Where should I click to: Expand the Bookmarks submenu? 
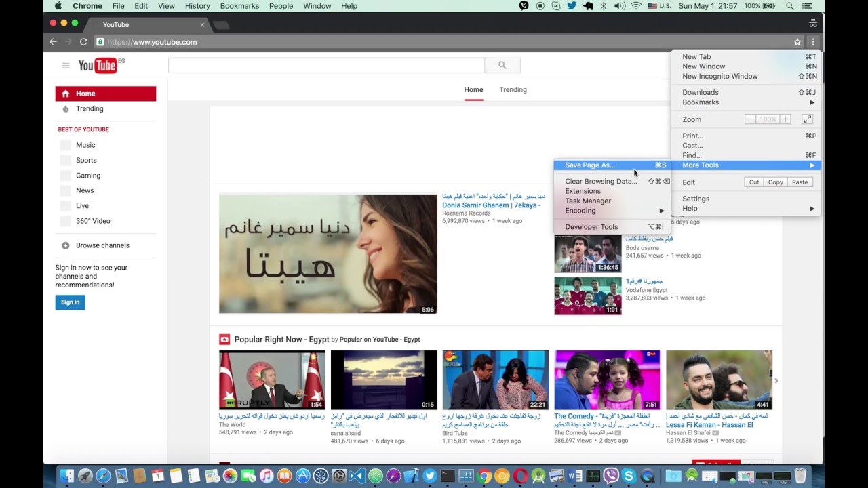tap(746, 102)
